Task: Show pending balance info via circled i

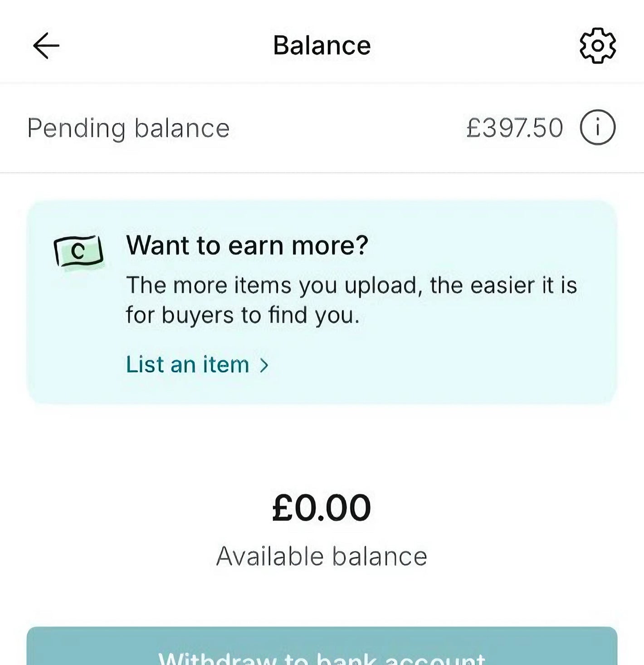Action: coord(598,127)
